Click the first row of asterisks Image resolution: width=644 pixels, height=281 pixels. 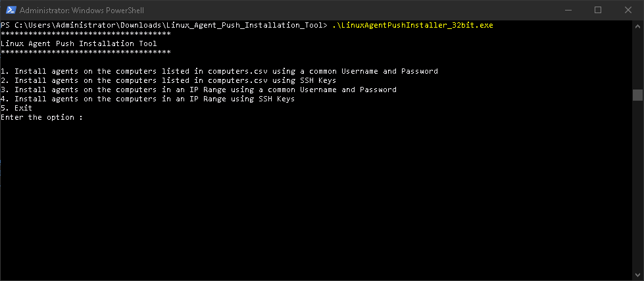[x=86, y=34]
